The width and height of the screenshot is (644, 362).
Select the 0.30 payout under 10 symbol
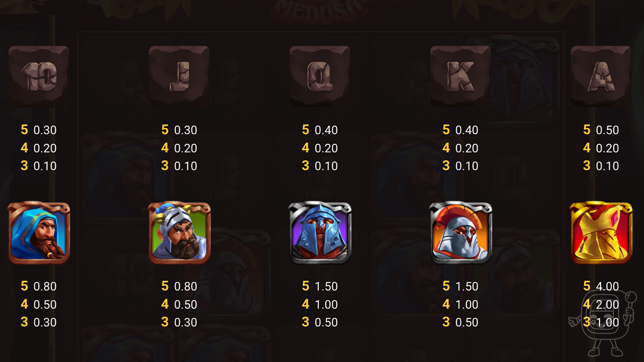click(45, 130)
